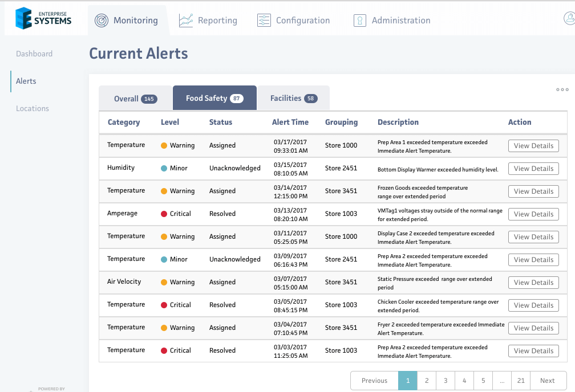Click red Critical dot for VMTag1 alert
Viewport: 575px width, 392px height.
click(x=164, y=214)
